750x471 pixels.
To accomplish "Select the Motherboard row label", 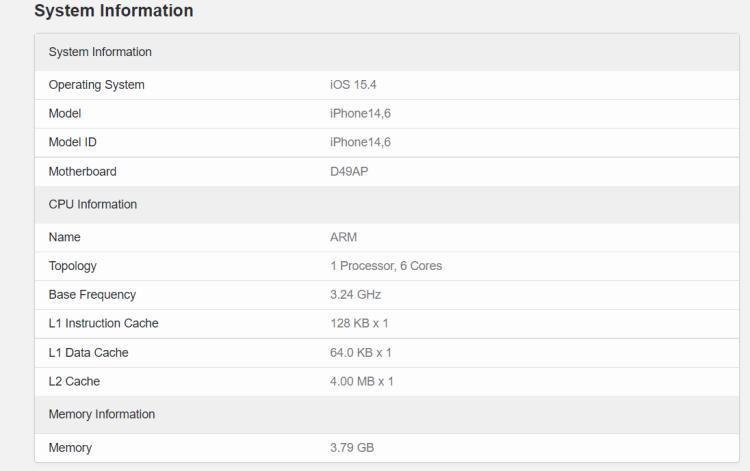I will coord(82,171).
